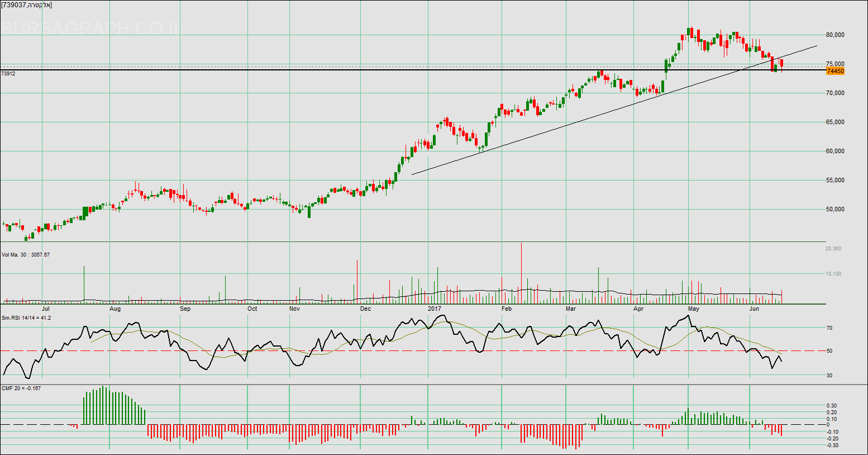
Task: Click the 2017 year axis label
Action: 435,309
